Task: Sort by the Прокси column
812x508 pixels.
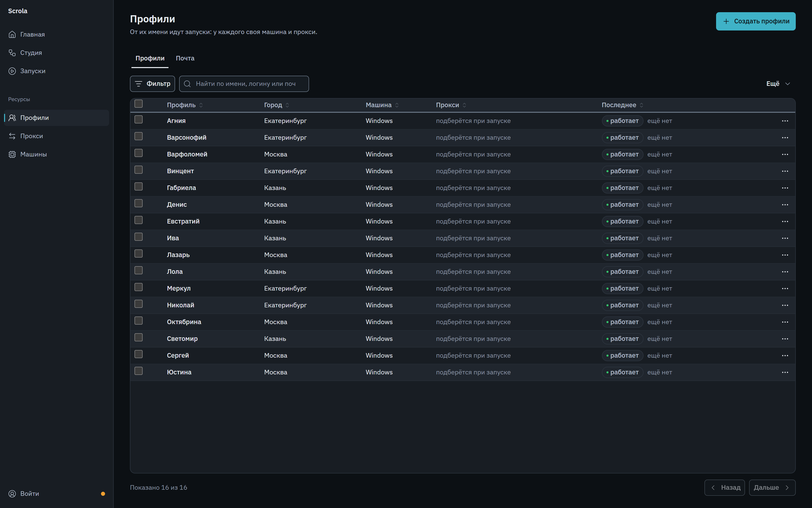Action: coord(451,105)
